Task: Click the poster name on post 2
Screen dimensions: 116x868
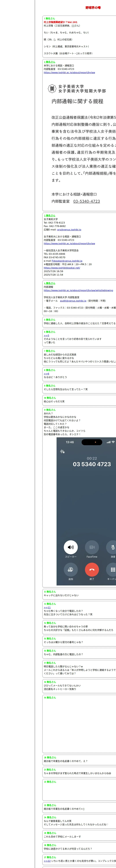Action: 50,62
